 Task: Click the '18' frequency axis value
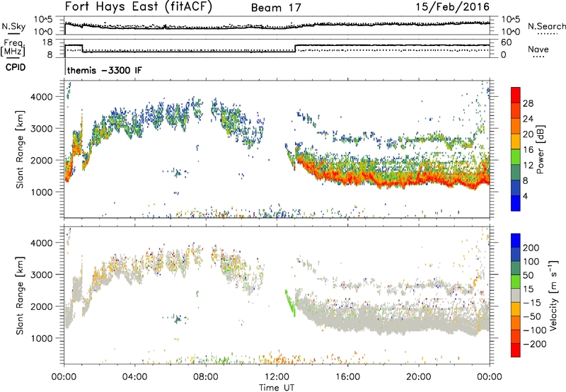point(47,42)
